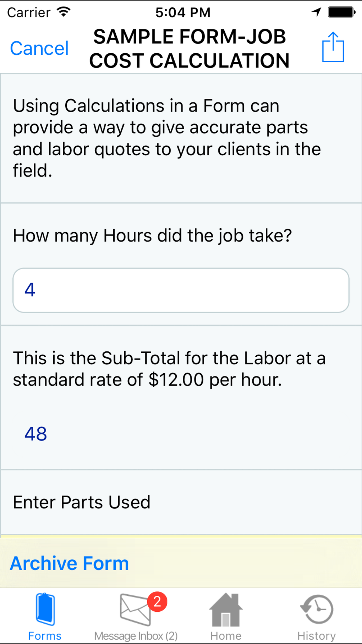Cancel the job cost form
362x644 pixels.
click(39, 48)
